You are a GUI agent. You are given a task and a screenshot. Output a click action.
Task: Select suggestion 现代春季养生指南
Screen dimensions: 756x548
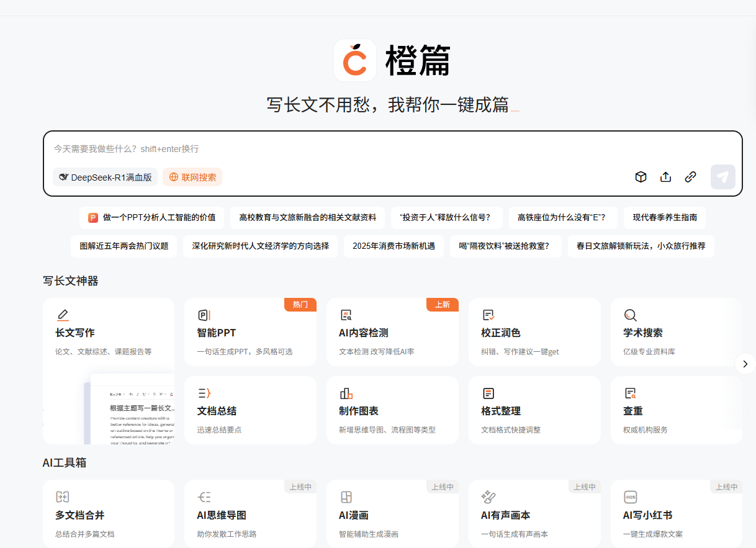click(665, 218)
